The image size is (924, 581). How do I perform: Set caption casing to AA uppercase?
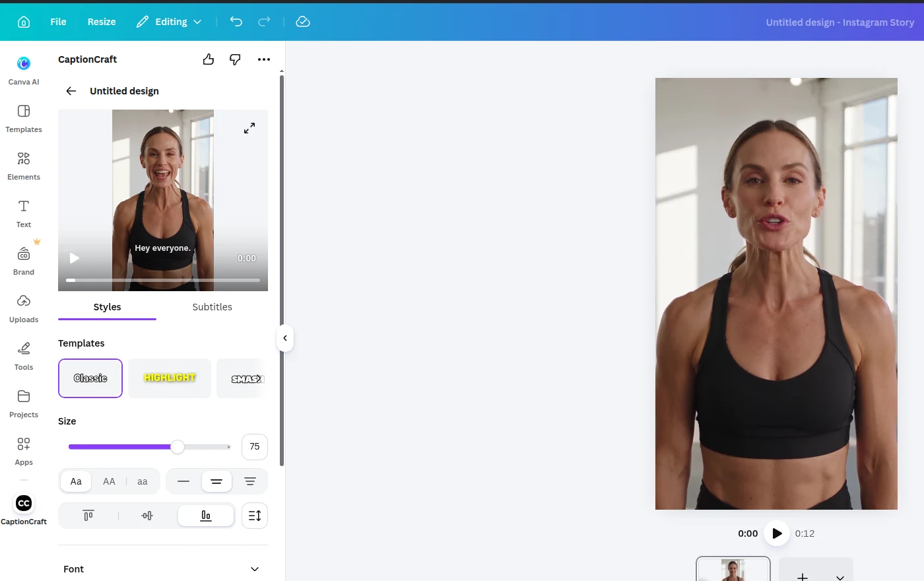109,481
